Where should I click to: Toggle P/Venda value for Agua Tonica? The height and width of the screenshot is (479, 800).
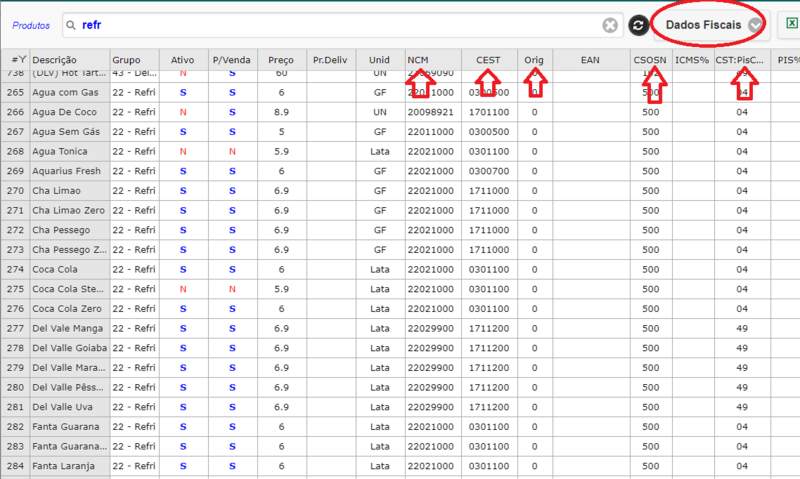232,152
